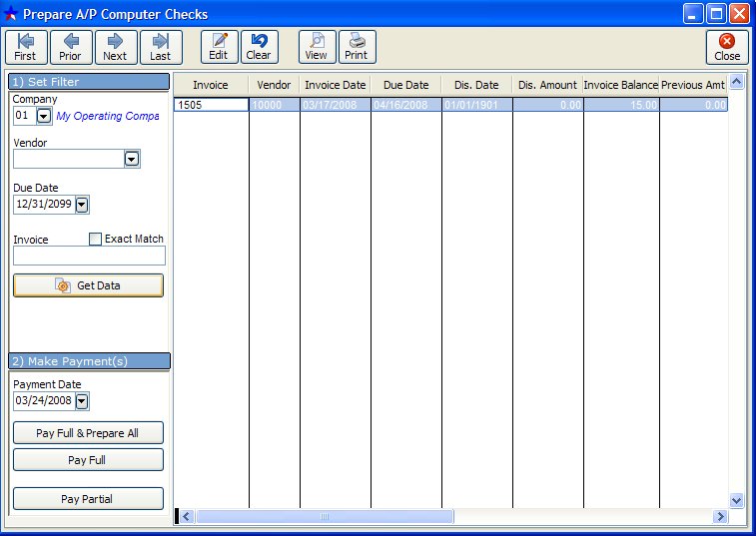The image size is (756, 536).
Task: Click the Print toolbar button
Action: pos(357,47)
